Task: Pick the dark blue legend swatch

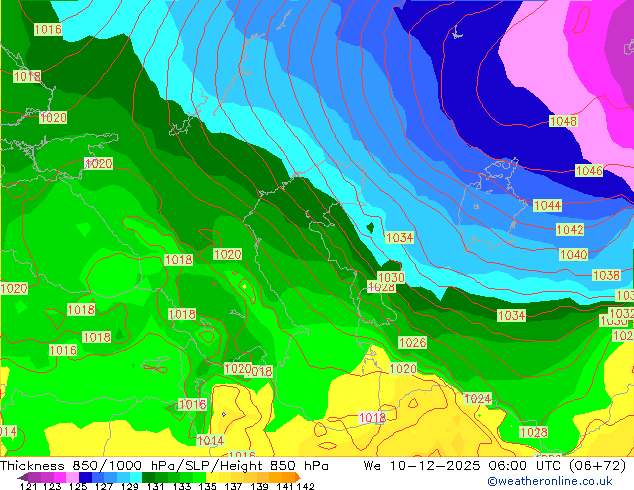Action: tap(85, 477)
